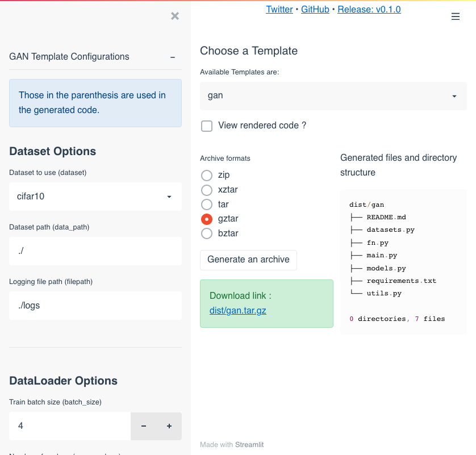
Task: Click the 'Archive formats' label
Action: pyautogui.click(x=226, y=158)
